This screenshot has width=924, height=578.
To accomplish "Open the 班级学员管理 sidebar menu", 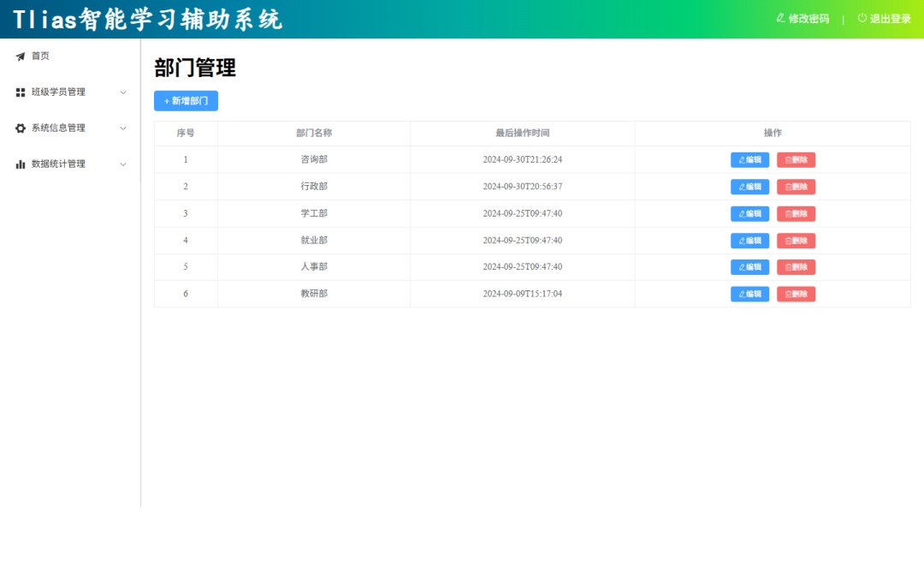I will point(70,92).
